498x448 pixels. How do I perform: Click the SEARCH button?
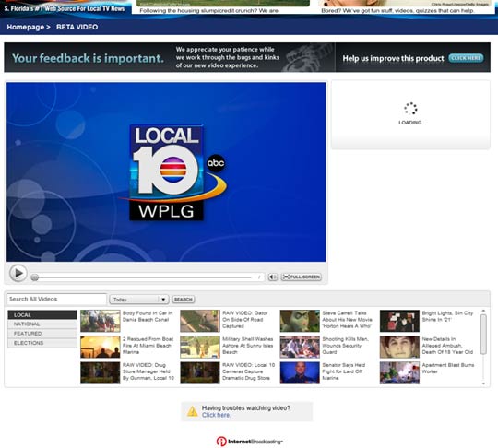184,300
